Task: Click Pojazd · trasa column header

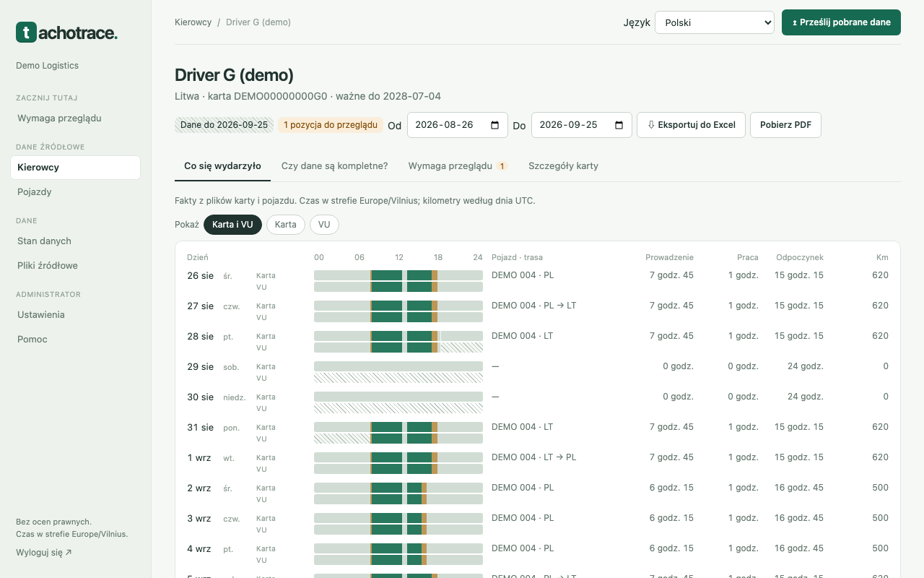Action: [517, 257]
